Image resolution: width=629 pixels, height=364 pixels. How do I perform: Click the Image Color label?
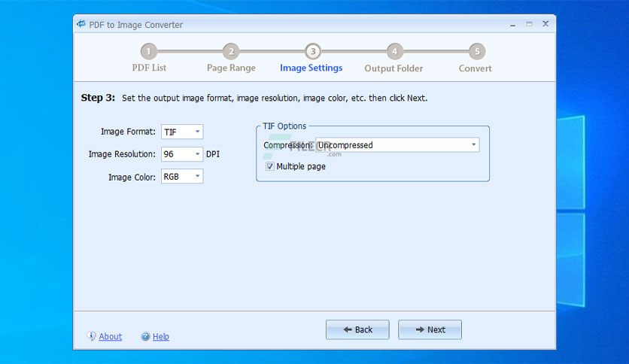[132, 177]
